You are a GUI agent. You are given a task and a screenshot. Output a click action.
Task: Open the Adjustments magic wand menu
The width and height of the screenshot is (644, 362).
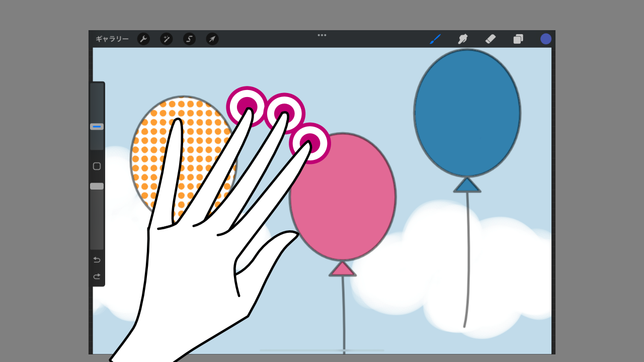(167, 39)
